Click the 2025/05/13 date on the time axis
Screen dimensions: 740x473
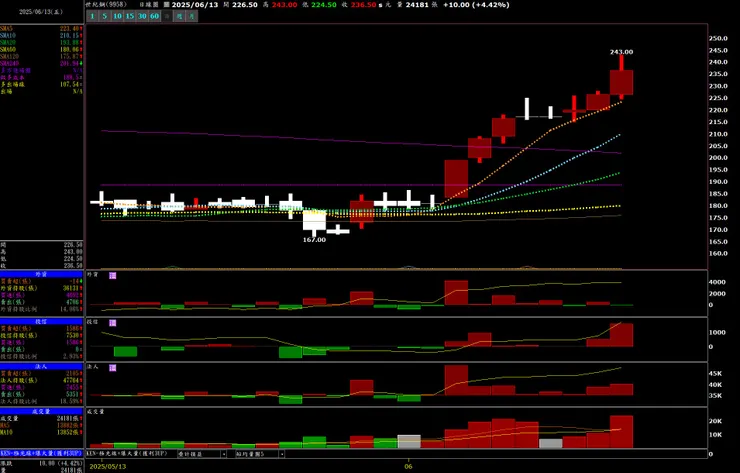[108, 466]
